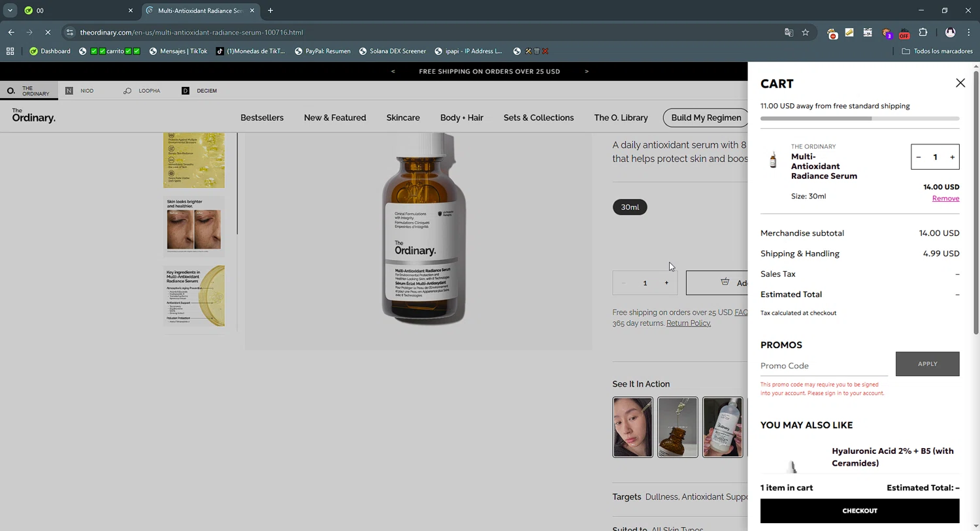View the key ingredients thumbnail
The image size is (980, 531).
[194, 296]
